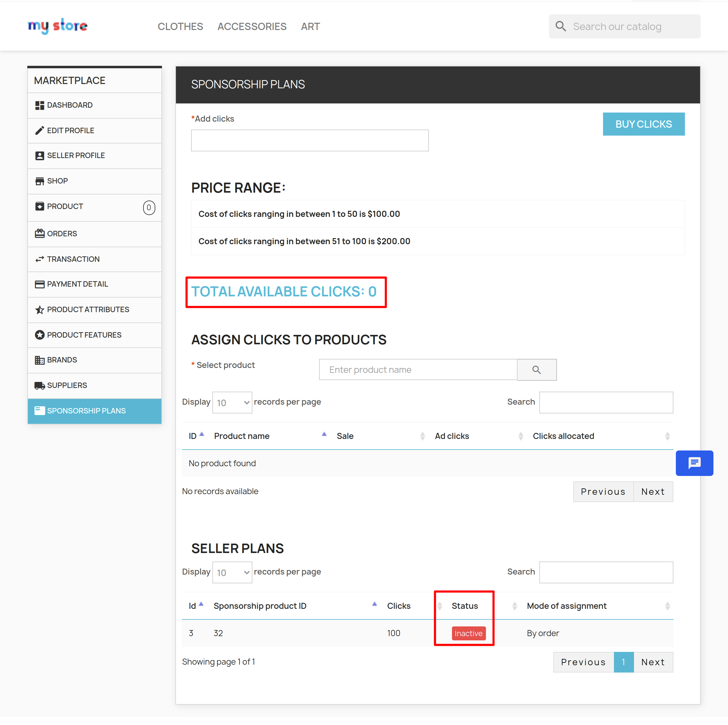Open the Accessories menu
Viewport: 728px width, 725px height.
[x=252, y=26]
